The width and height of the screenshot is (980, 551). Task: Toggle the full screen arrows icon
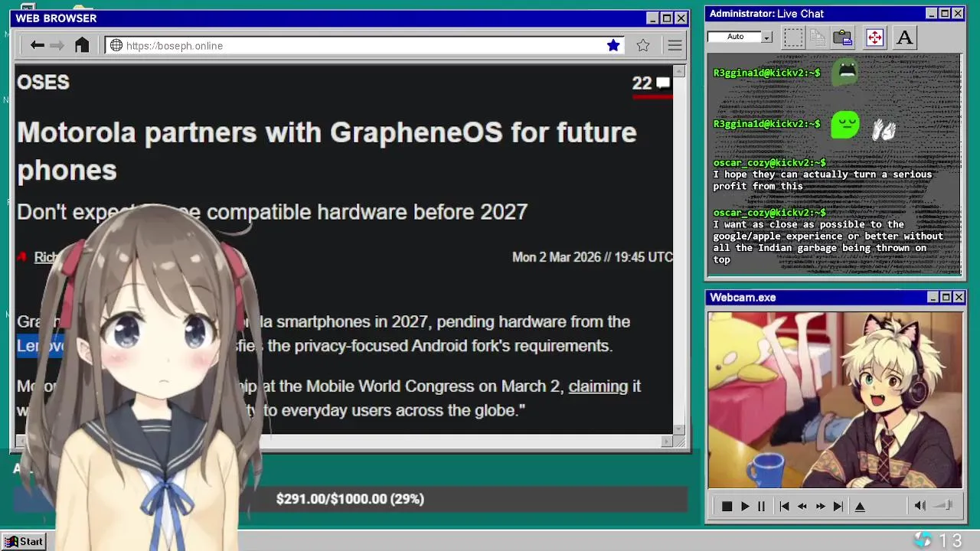pyautogui.click(x=874, y=37)
